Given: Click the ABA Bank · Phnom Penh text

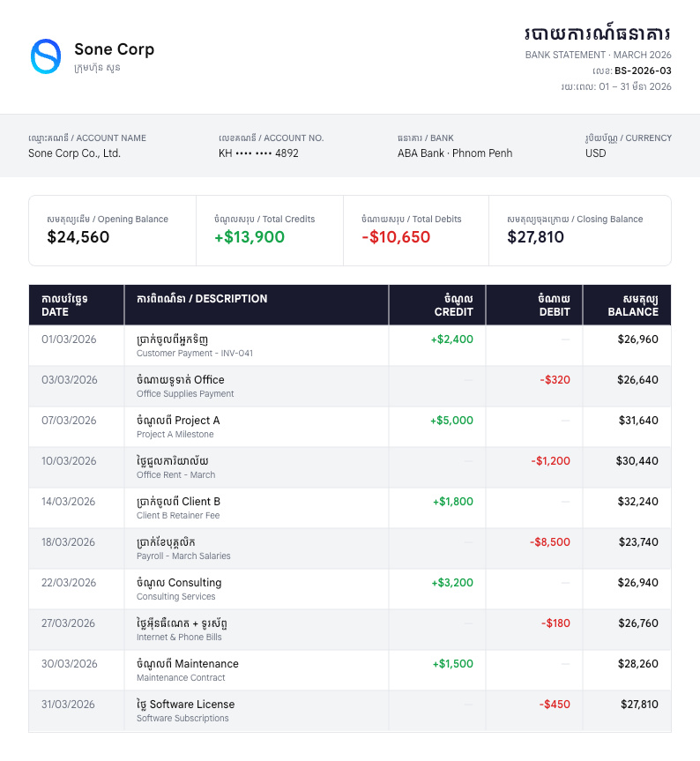Looking at the screenshot, I should [454, 153].
